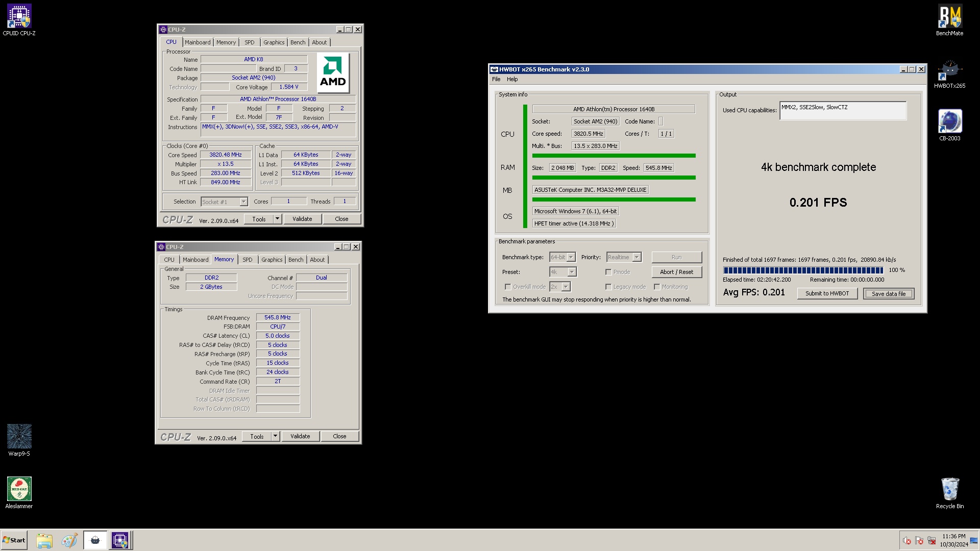Click the Command Rate 2T value
The width and height of the screenshot is (980, 551).
coord(278,381)
